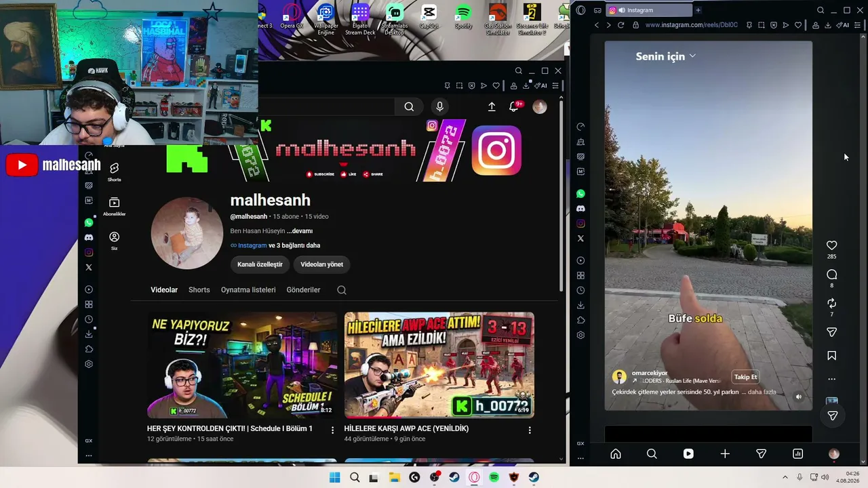
Task: Start YouTube voice search with the microphone
Action: click(x=439, y=106)
